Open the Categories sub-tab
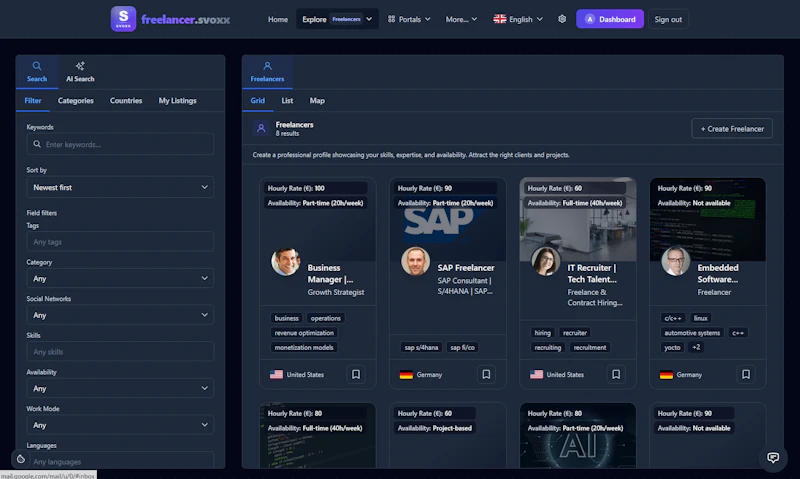The width and height of the screenshot is (800, 479). click(76, 100)
